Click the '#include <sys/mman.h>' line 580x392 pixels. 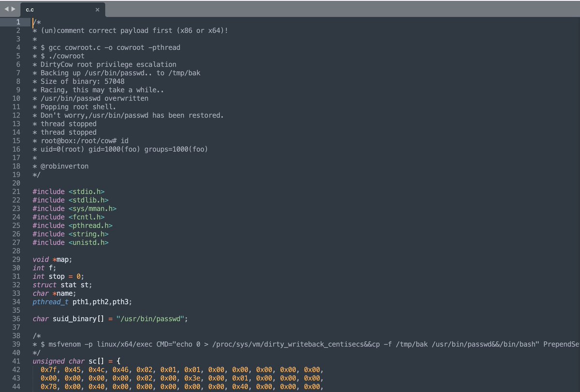point(74,209)
